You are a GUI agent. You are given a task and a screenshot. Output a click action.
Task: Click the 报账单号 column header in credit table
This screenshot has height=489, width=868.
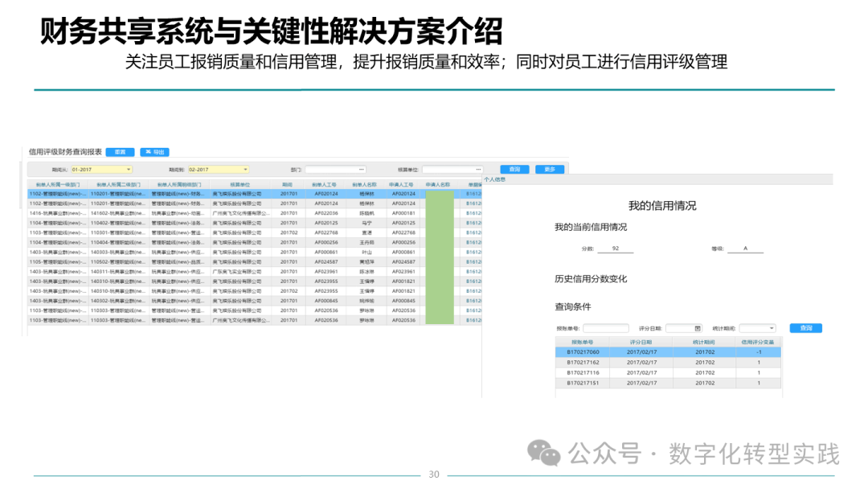click(x=583, y=343)
